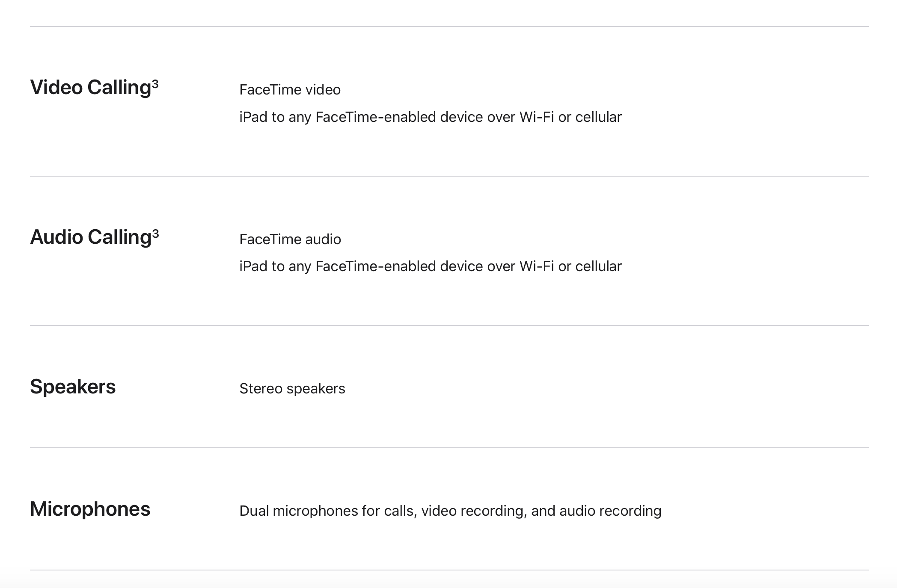This screenshot has height=588, width=897.
Task: Click the Audio Calling heading
Action: 91,237
